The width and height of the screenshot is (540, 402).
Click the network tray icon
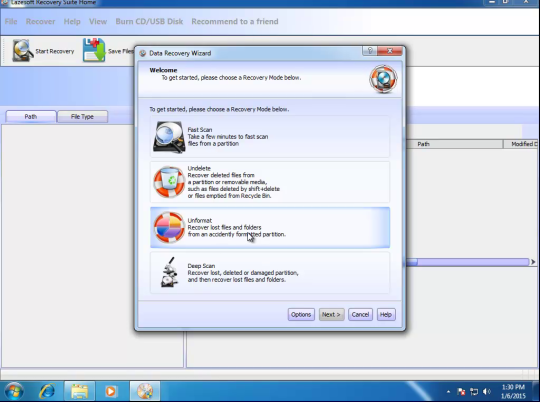pyautogui.click(x=474, y=392)
